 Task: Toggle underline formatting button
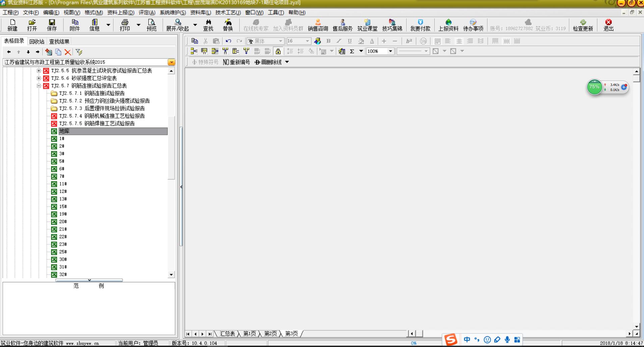(x=350, y=41)
